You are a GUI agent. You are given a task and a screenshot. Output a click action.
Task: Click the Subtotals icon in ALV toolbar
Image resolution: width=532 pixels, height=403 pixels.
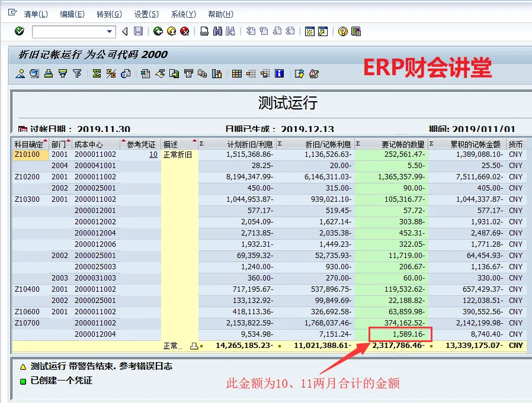tap(111, 73)
